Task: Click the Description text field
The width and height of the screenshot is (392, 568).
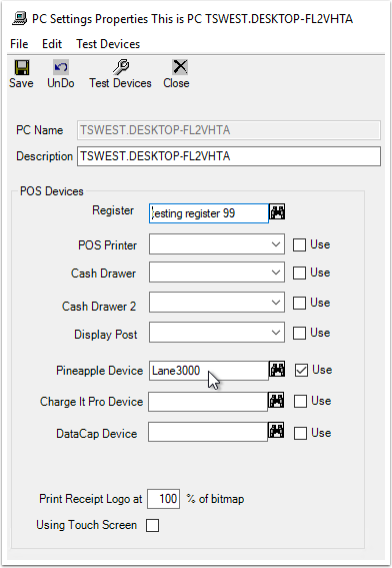Action: click(x=229, y=156)
